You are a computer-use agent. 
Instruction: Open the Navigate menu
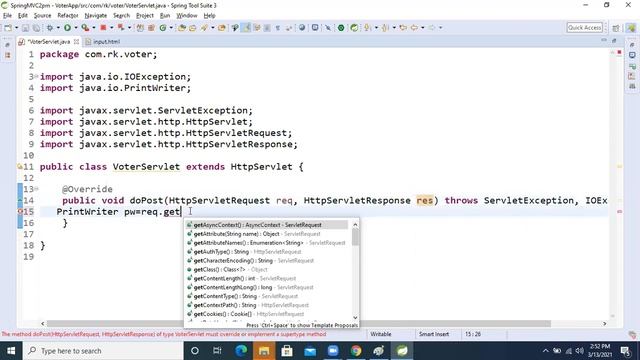tap(96, 16)
